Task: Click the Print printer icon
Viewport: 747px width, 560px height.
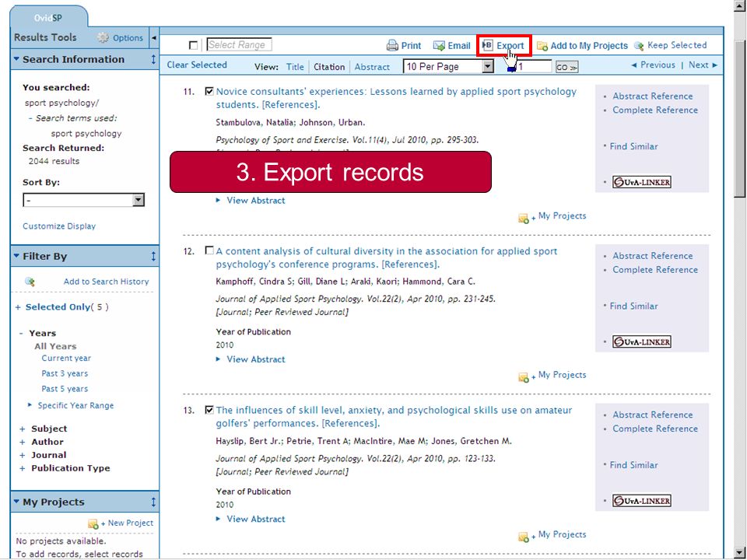Action: 392,46
